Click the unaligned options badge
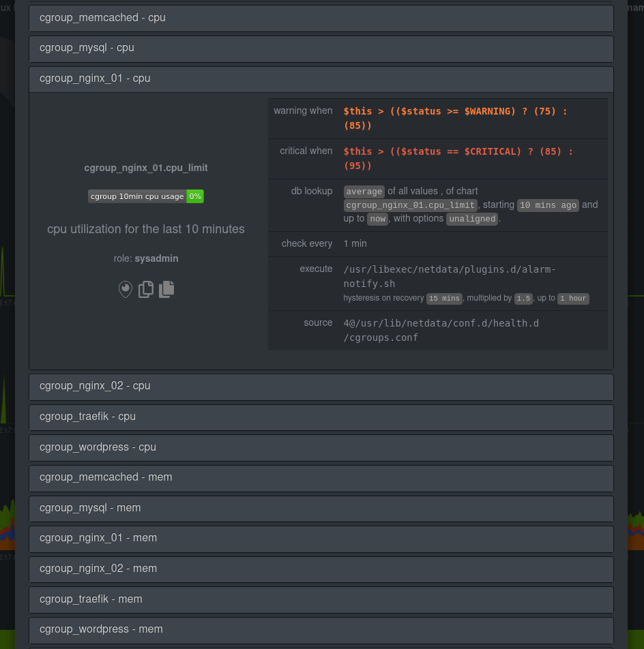Viewport: 644px width, 649px height. (471, 218)
